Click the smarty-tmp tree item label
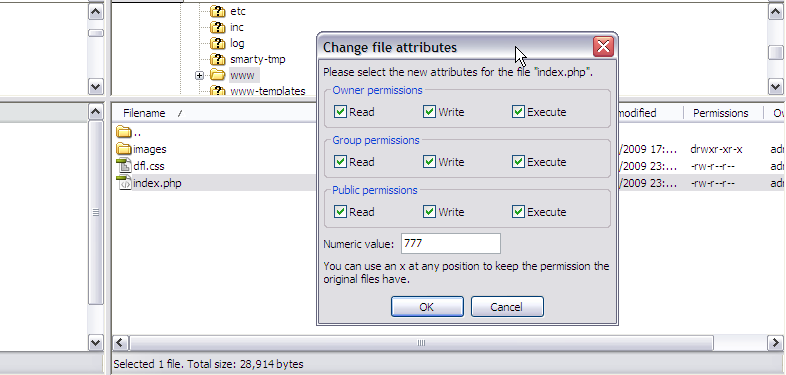Viewport: 786px width, 375px height. tap(258, 59)
